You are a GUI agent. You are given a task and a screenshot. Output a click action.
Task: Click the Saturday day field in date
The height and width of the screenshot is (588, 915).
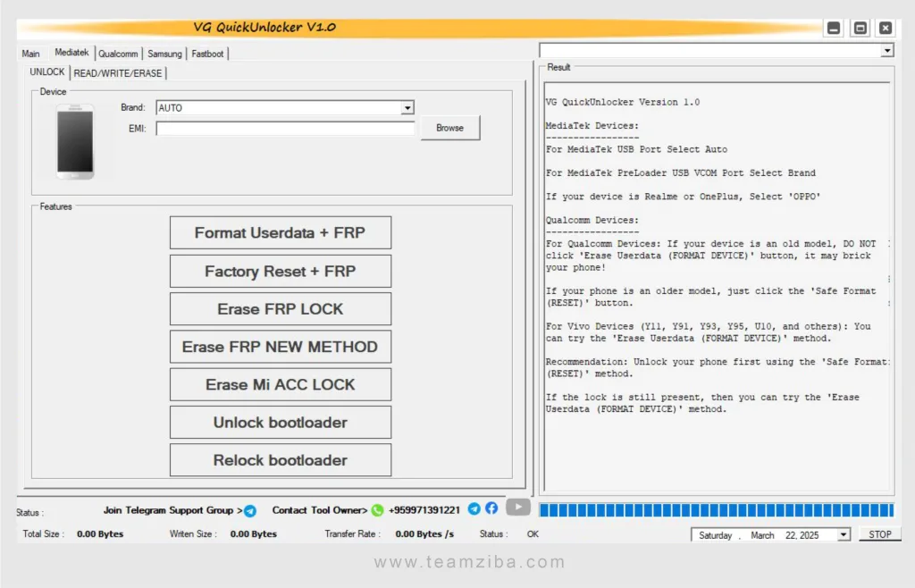tap(715, 535)
